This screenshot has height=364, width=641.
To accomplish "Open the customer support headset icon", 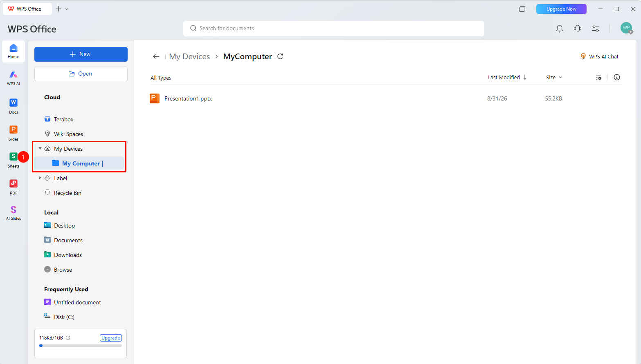I will [x=578, y=29].
